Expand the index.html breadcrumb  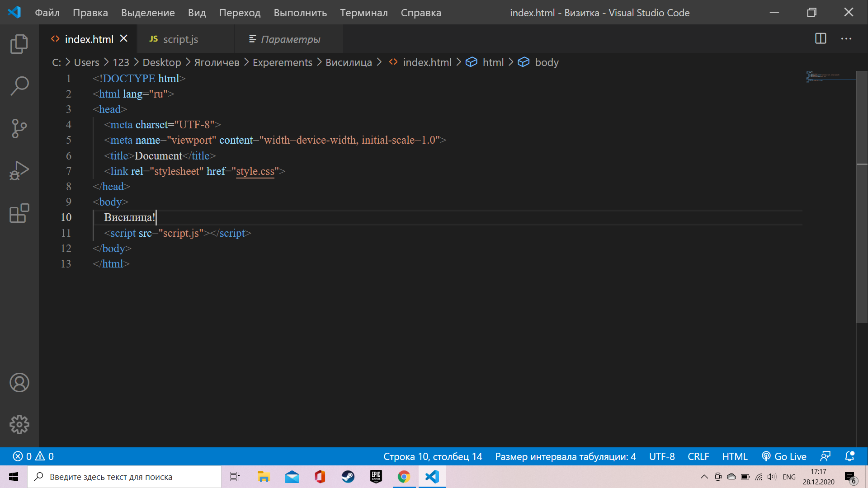(x=420, y=62)
